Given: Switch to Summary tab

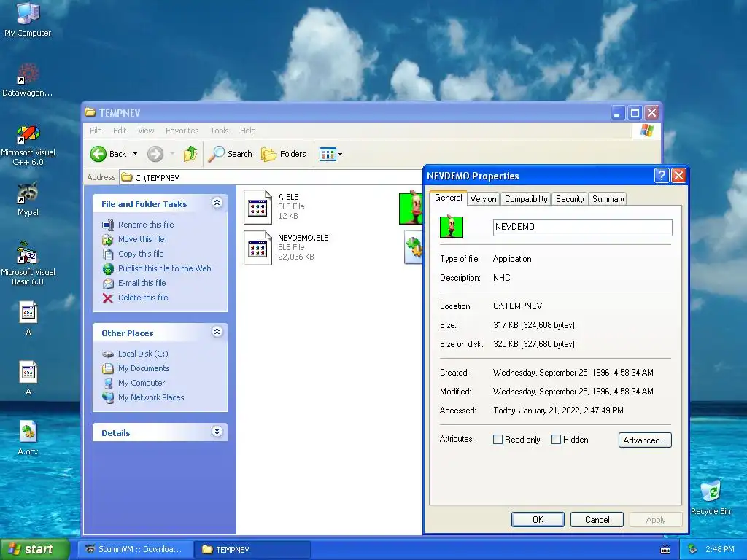Looking at the screenshot, I should [x=608, y=199].
